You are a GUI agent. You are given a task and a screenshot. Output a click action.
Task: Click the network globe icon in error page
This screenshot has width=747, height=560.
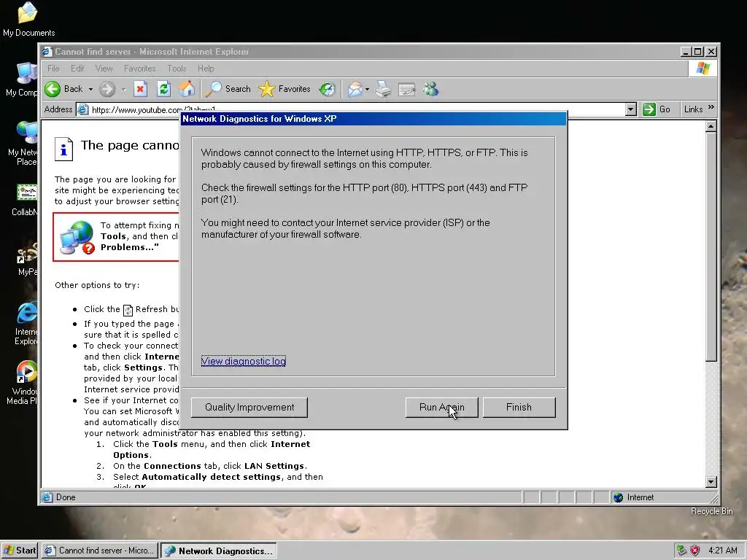(77, 237)
